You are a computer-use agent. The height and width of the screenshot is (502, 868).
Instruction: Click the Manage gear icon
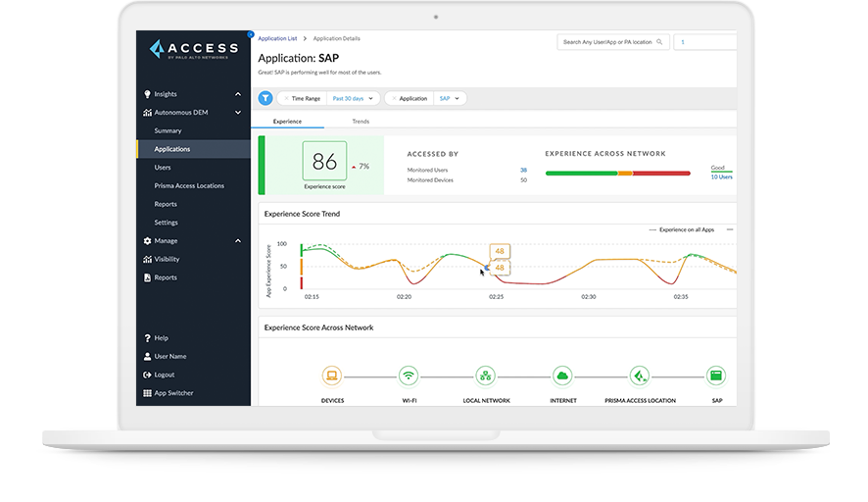(147, 241)
